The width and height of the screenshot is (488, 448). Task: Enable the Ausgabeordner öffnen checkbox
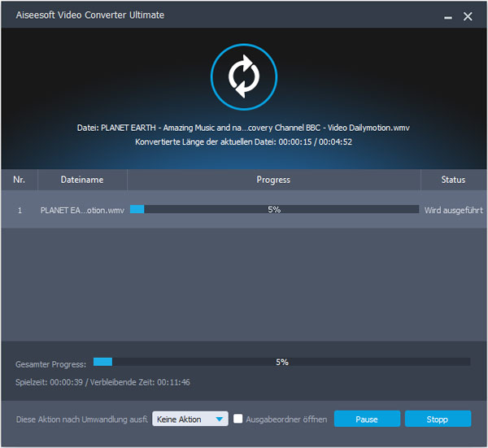[238, 419]
